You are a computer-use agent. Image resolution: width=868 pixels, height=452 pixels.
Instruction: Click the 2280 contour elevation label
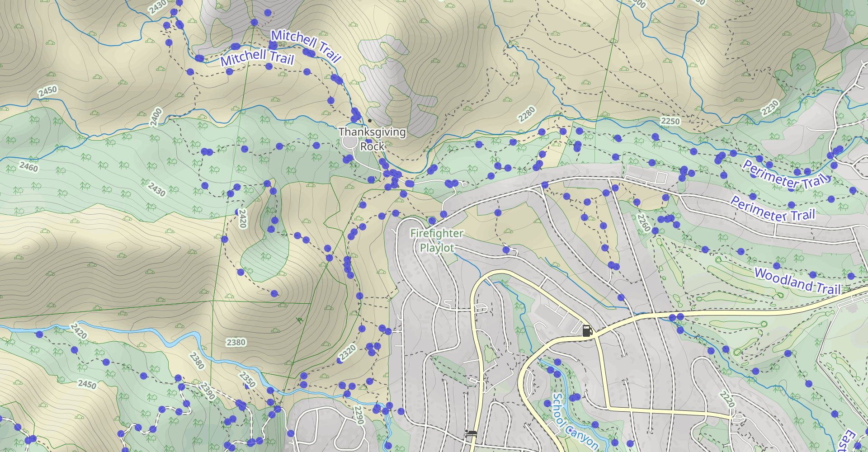tap(527, 114)
